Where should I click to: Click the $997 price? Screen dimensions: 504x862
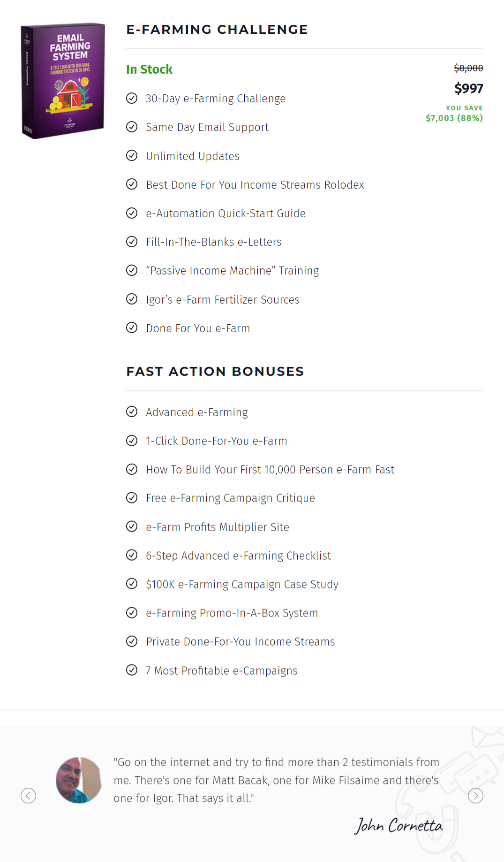[x=468, y=88]
